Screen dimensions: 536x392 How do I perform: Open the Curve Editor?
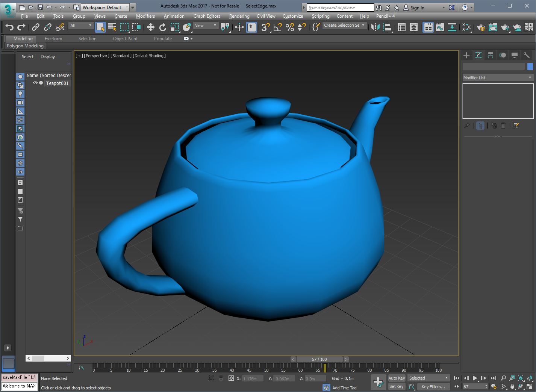[x=440, y=27]
